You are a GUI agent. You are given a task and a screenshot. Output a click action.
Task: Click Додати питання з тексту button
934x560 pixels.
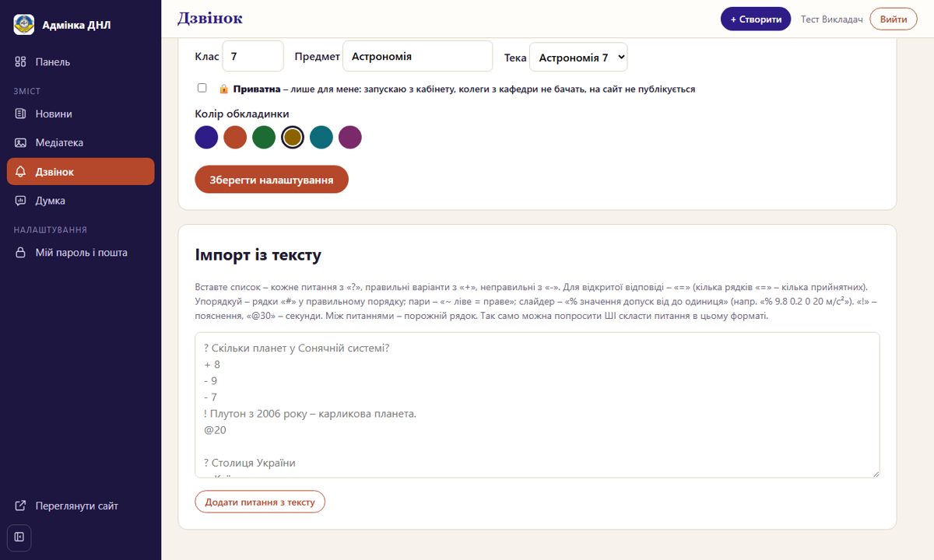coord(260,502)
